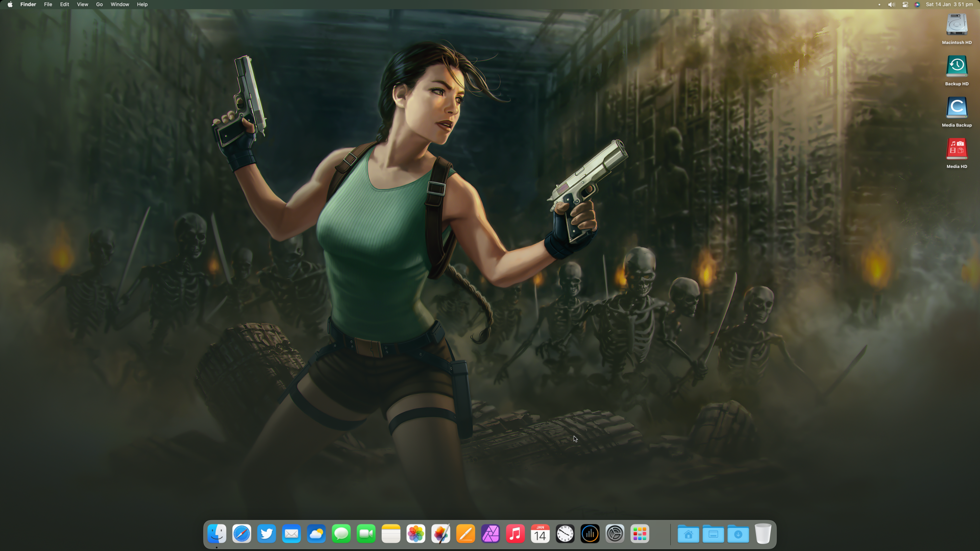
Task: Launch FaceTime from the dock
Action: coord(366,534)
